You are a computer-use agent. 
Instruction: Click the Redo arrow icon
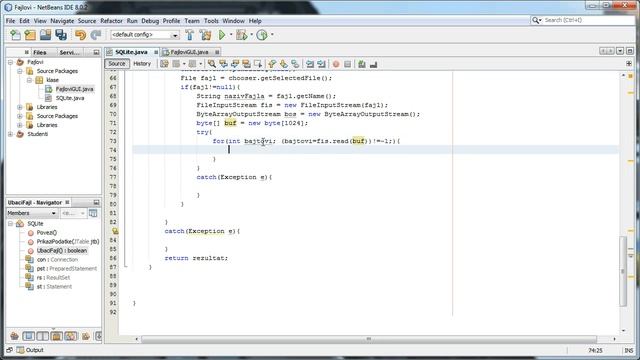tap(96, 35)
